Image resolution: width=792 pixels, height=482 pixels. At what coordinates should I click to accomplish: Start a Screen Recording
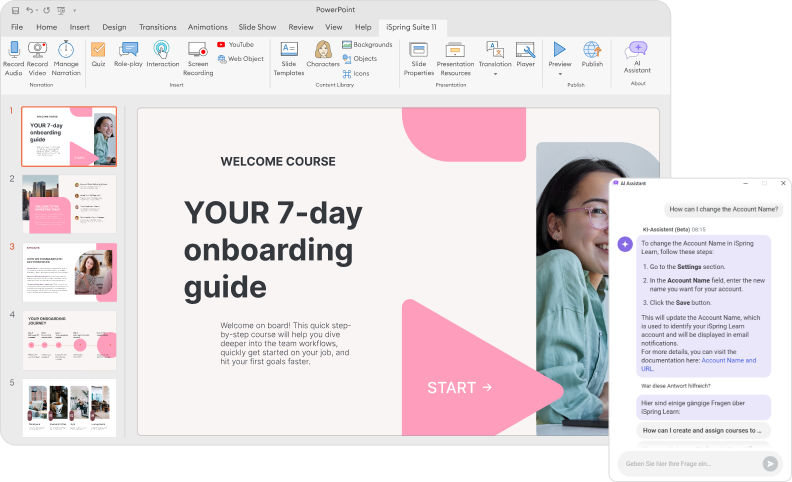pyautogui.click(x=197, y=59)
